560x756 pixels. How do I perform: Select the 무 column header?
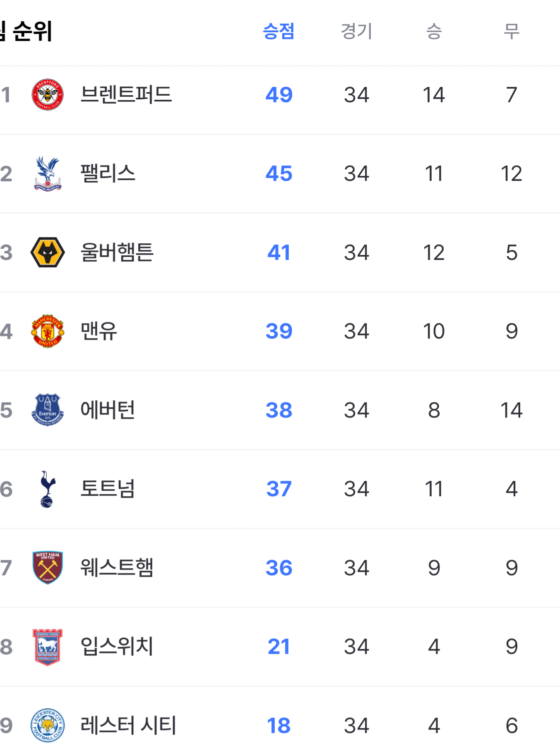[x=511, y=31]
